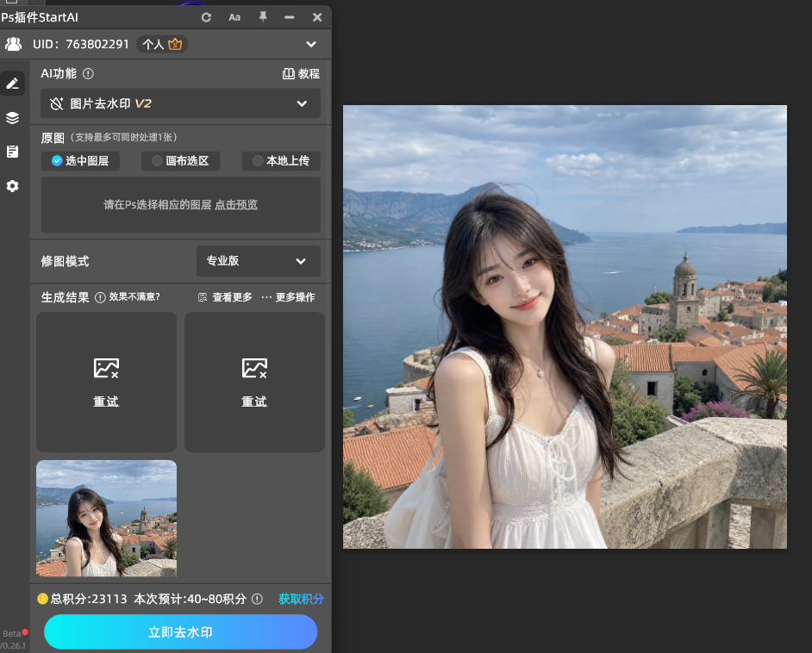This screenshot has height=653, width=812.
Task: Click the 总积分:23113 text
Action: coord(89,599)
